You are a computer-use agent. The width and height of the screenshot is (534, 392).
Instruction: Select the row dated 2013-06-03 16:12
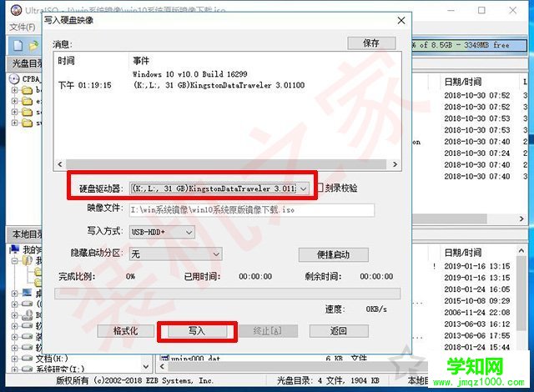point(476,324)
